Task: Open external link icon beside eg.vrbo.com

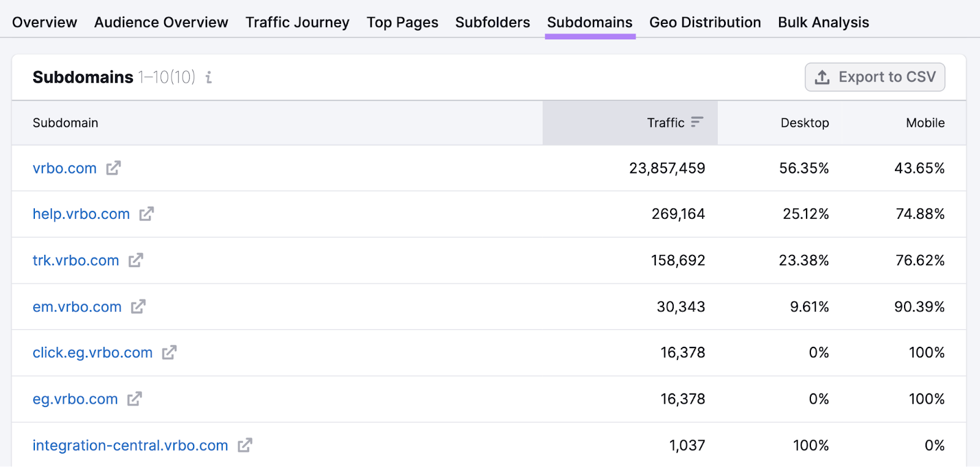Action: point(135,399)
